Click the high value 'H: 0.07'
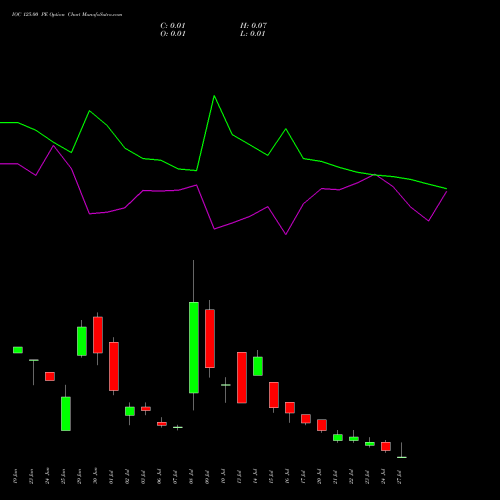 [253, 26]
